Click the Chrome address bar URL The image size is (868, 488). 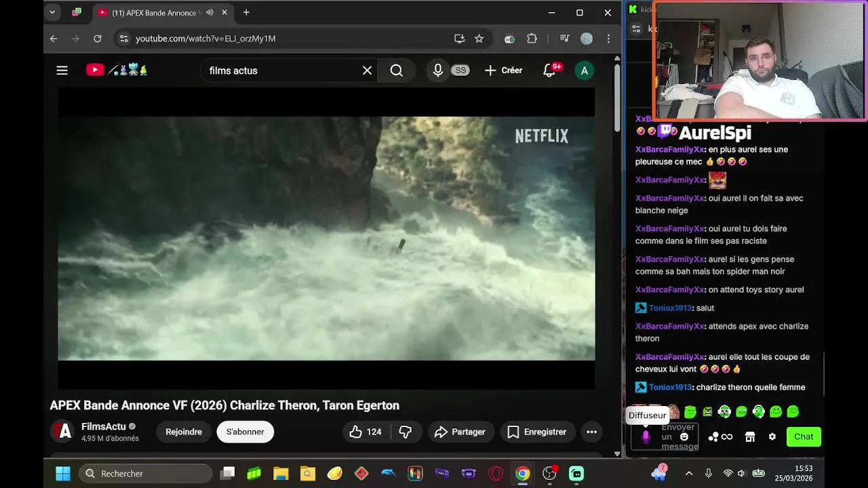point(205,39)
